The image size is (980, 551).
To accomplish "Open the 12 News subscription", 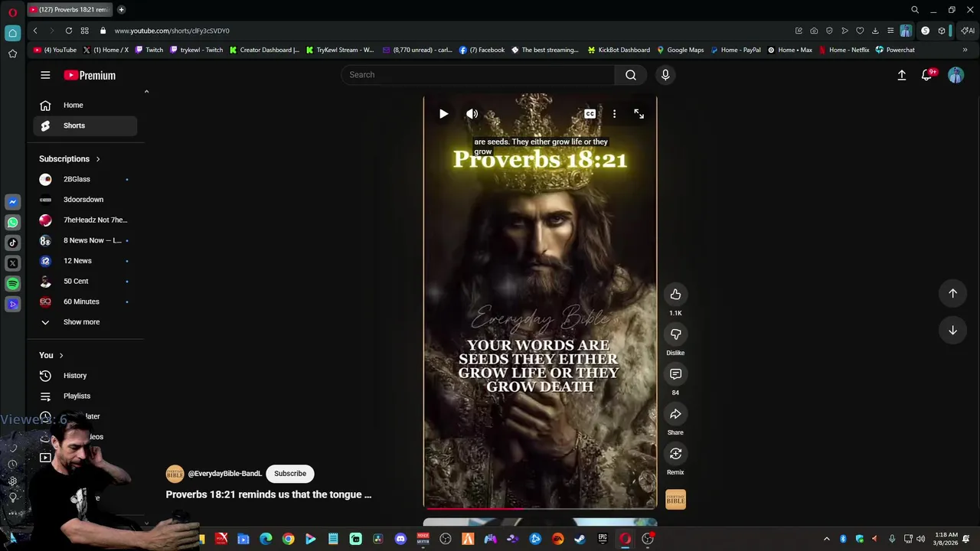I will [85, 261].
